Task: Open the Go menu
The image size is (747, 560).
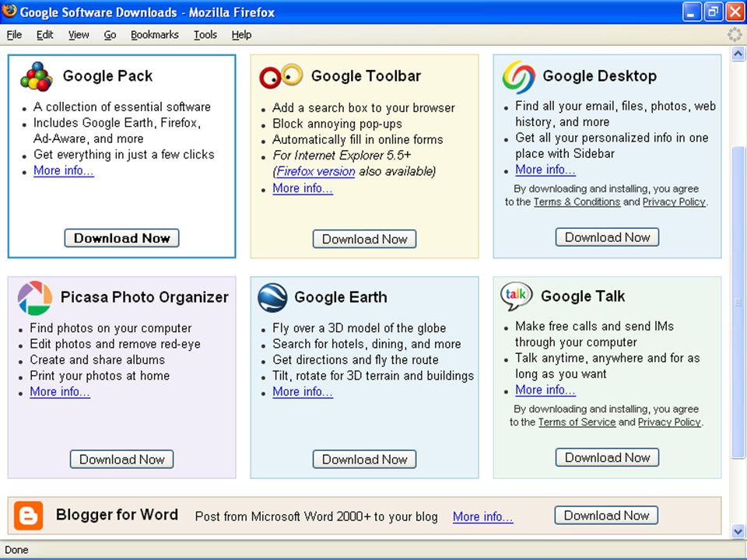Action: pyautogui.click(x=110, y=35)
